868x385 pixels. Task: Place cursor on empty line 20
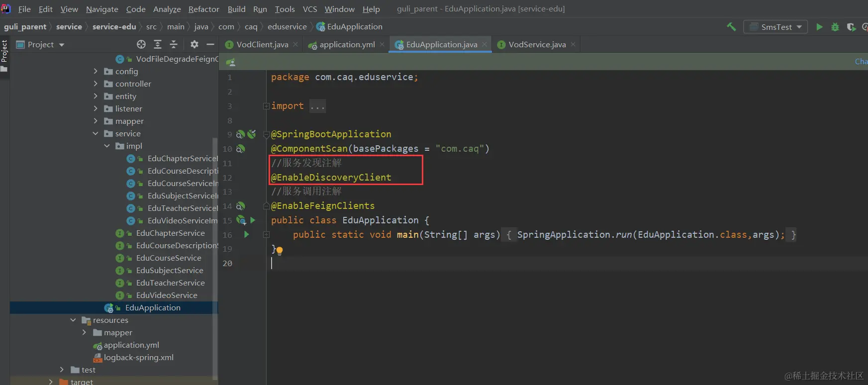point(567,263)
